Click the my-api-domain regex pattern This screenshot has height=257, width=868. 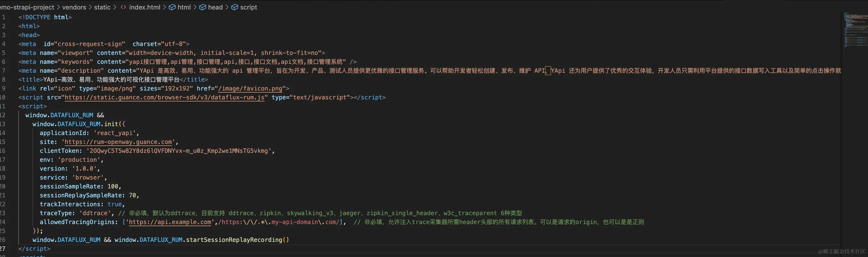pyautogui.click(x=280, y=222)
